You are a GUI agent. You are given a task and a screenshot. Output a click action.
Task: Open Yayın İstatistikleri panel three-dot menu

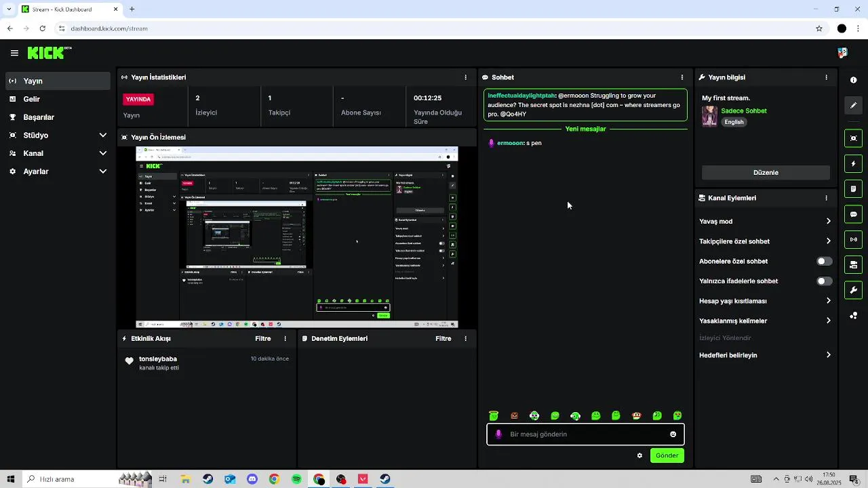(x=465, y=77)
